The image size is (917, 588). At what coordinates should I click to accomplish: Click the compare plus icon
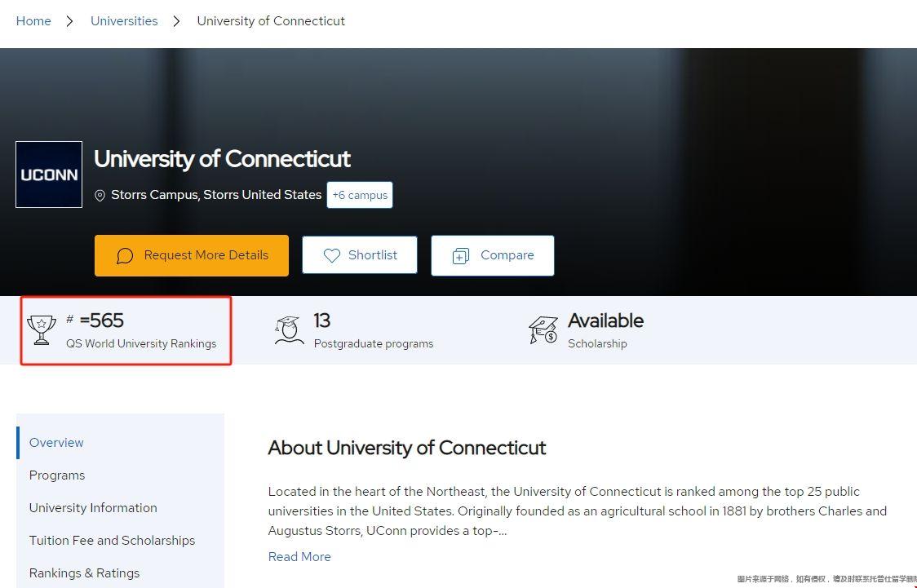(x=461, y=256)
